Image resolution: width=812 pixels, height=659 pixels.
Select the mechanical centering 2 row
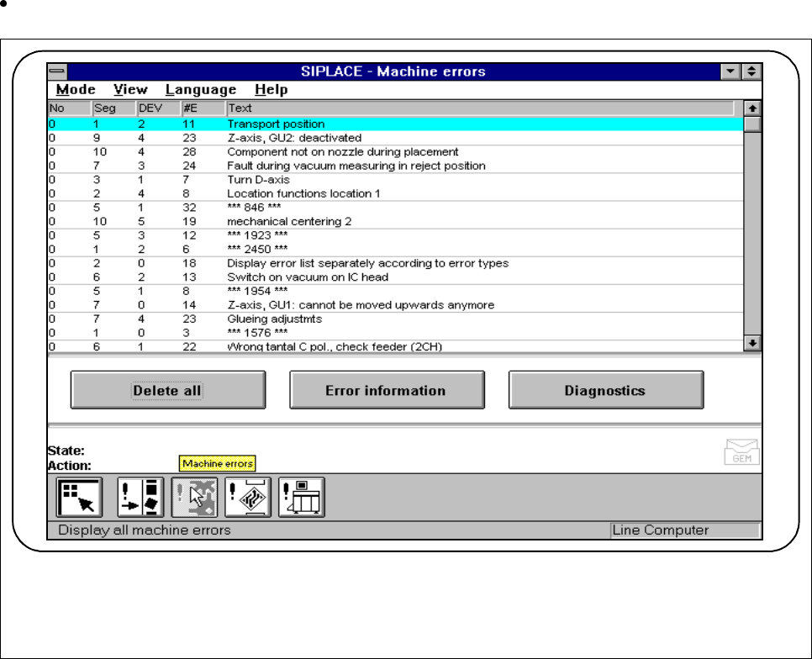coord(396,222)
